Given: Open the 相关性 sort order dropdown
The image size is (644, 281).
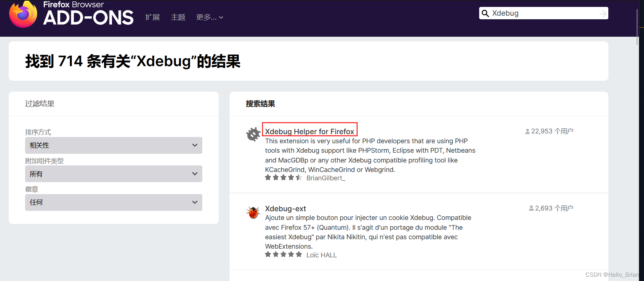Looking at the screenshot, I should 114,145.
